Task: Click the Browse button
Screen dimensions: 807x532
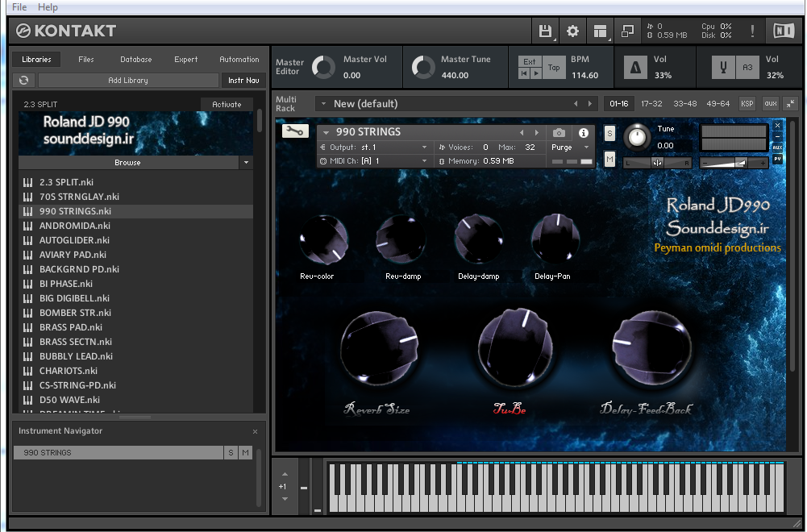Action: tap(128, 163)
